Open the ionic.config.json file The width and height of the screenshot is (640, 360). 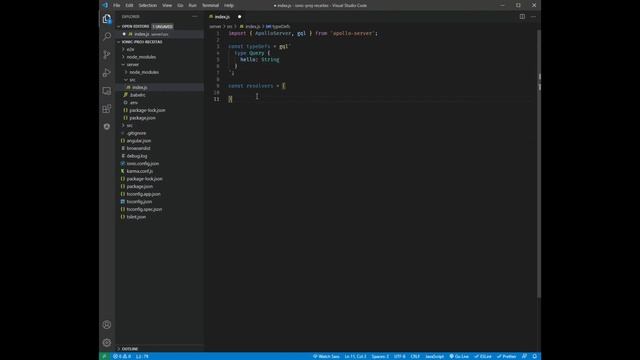142,164
